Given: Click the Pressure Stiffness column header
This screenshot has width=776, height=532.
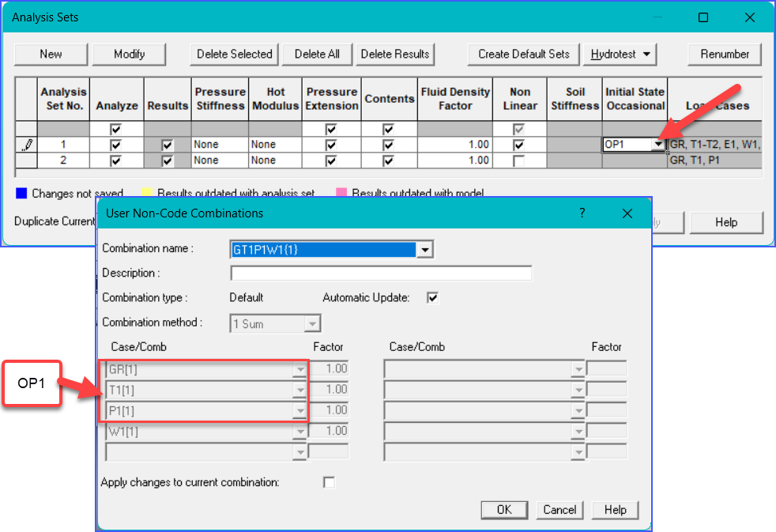Looking at the screenshot, I should click(x=220, y=99).
